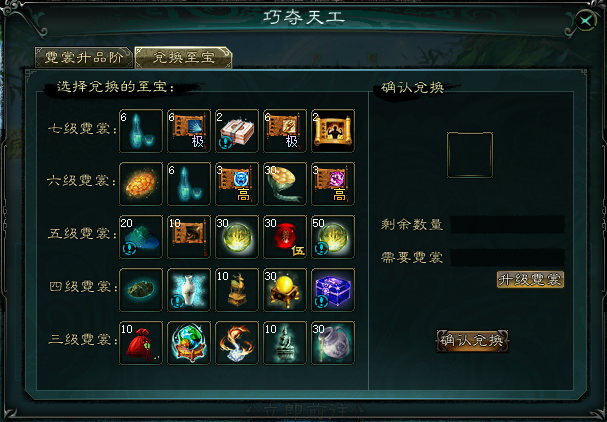Pick the red pouch bag in 三级霓裳 row
Viewport: 607px width, 422px height.
(x=141, y=343)
